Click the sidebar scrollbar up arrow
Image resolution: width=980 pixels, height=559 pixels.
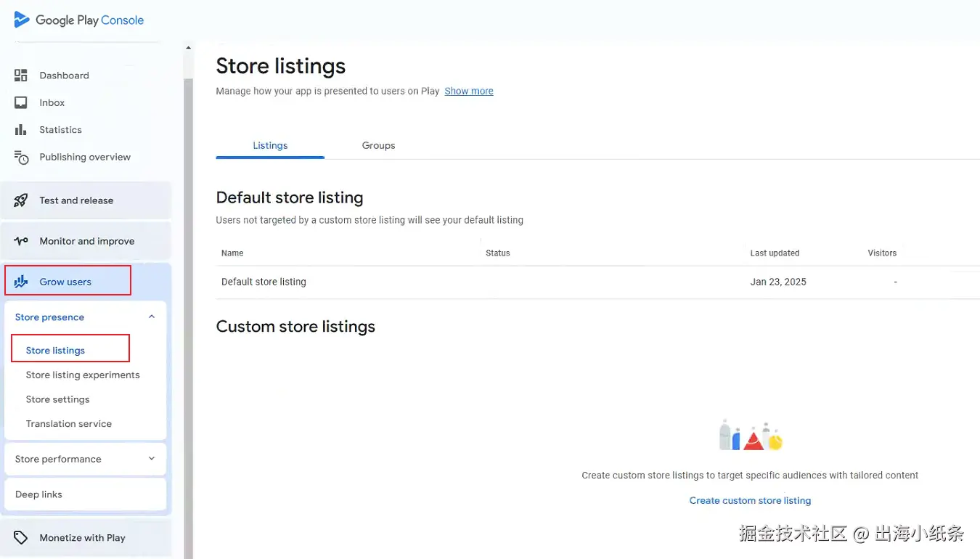click(x=189, y=48)
